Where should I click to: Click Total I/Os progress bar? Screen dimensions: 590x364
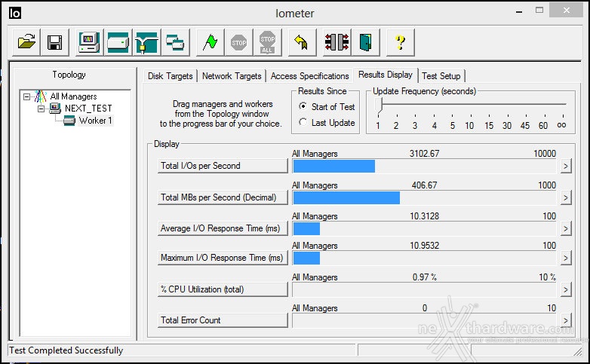424,166
